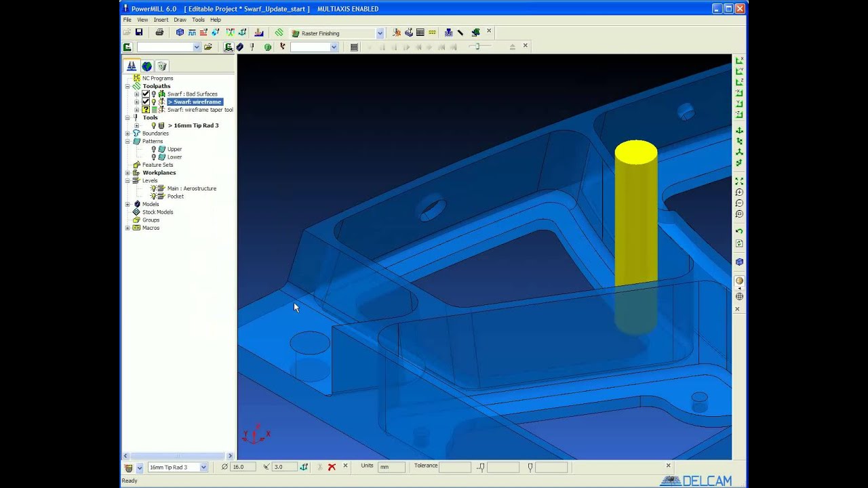Select Stock Models tree item
868x488 pixels.
[157, 212]
